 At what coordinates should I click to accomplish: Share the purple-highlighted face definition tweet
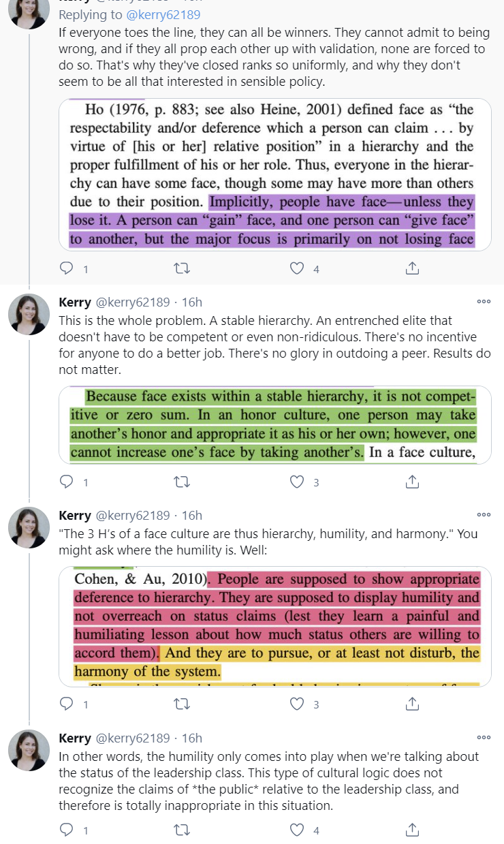click(x=412, y=268)
